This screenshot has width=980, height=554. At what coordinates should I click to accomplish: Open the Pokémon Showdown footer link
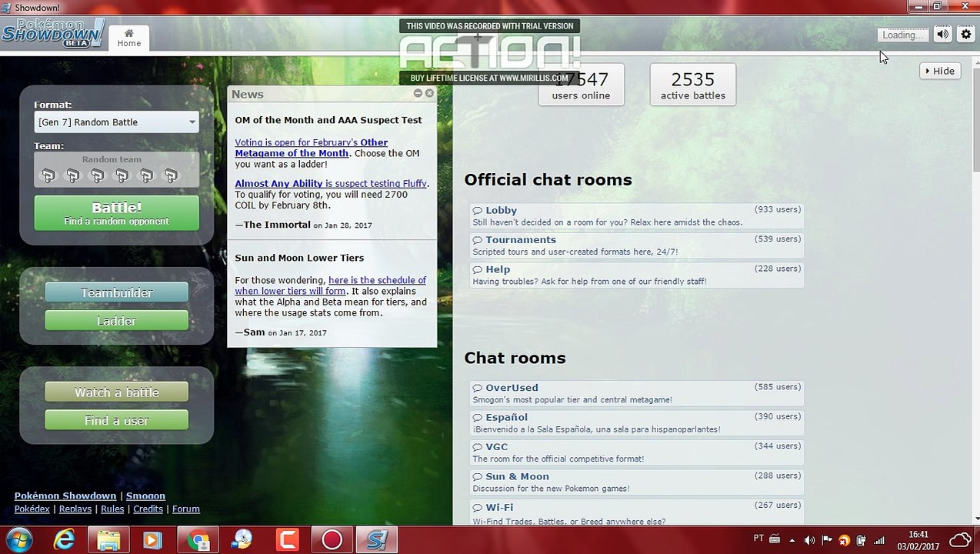coord(65,496)
